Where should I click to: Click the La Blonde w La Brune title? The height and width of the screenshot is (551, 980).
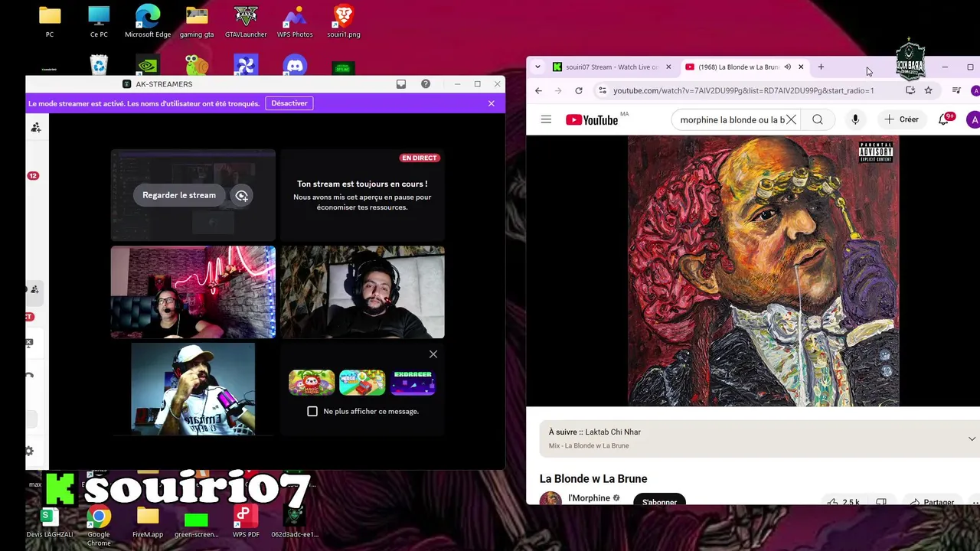[593, 479]
